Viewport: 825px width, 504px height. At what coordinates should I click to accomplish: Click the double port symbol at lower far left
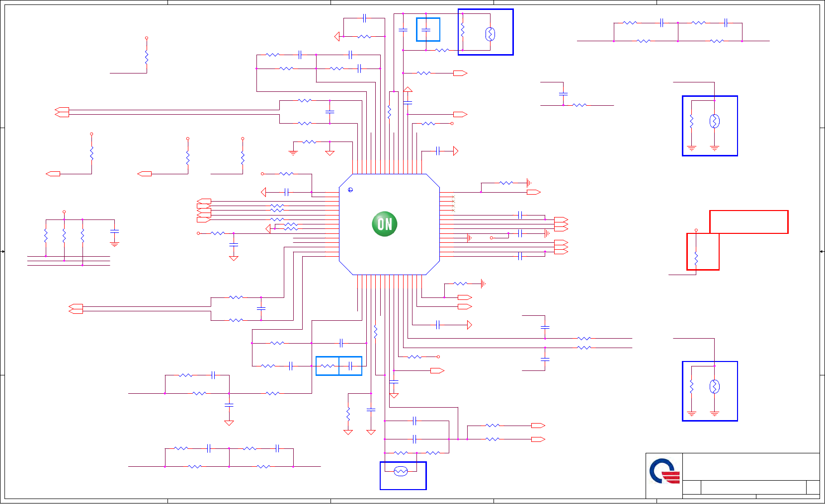pos(76,309)
